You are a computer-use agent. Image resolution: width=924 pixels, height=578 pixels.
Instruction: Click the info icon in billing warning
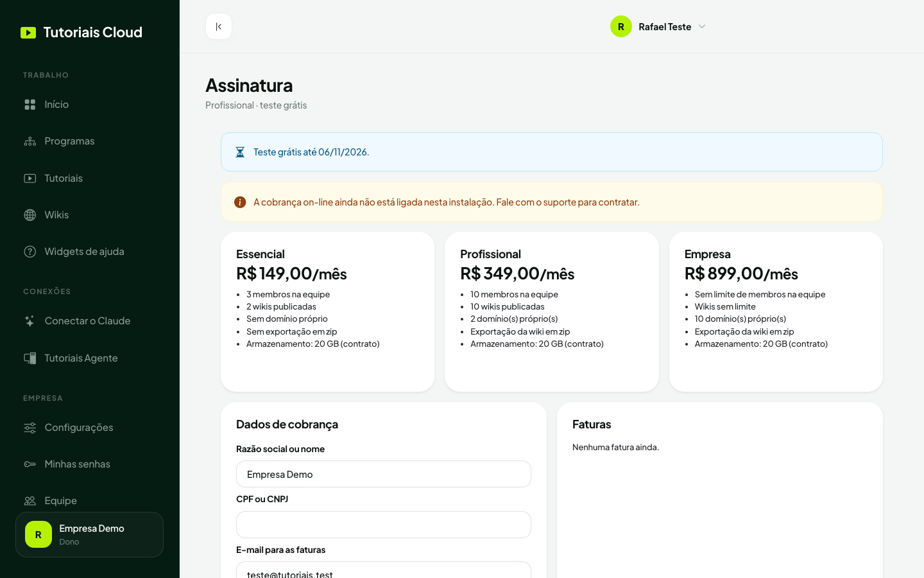[x=240, y=202]
